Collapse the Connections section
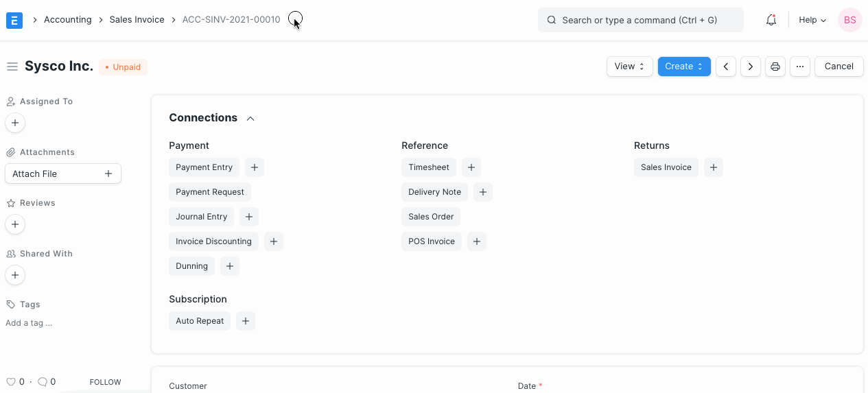 point(250,119)
